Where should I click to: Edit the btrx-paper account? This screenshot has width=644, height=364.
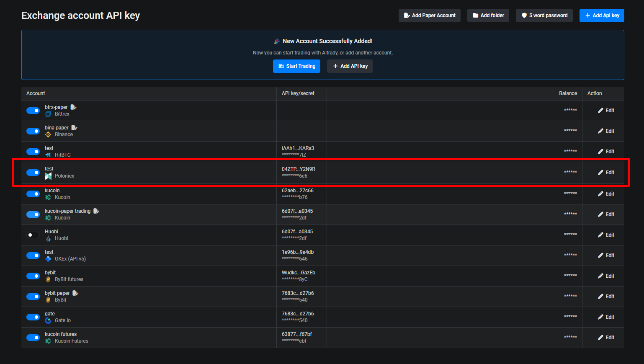tap(606, 111)
